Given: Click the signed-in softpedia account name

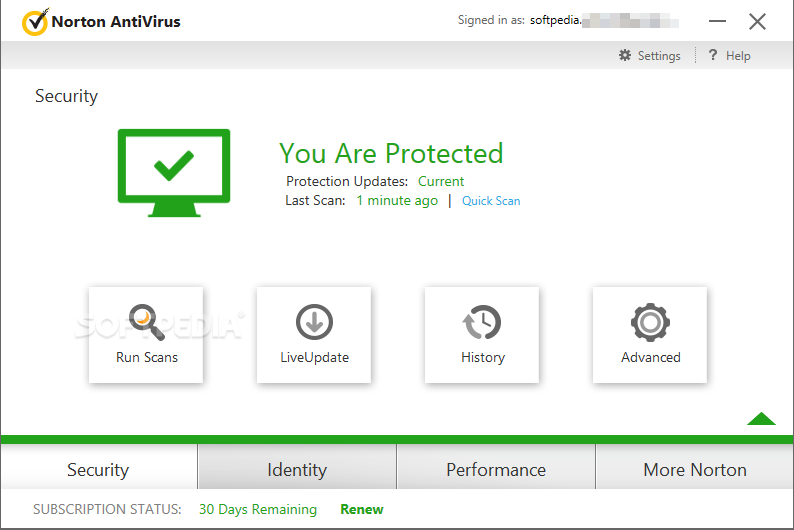Looking at the screenshot, I should pos(604,20).
